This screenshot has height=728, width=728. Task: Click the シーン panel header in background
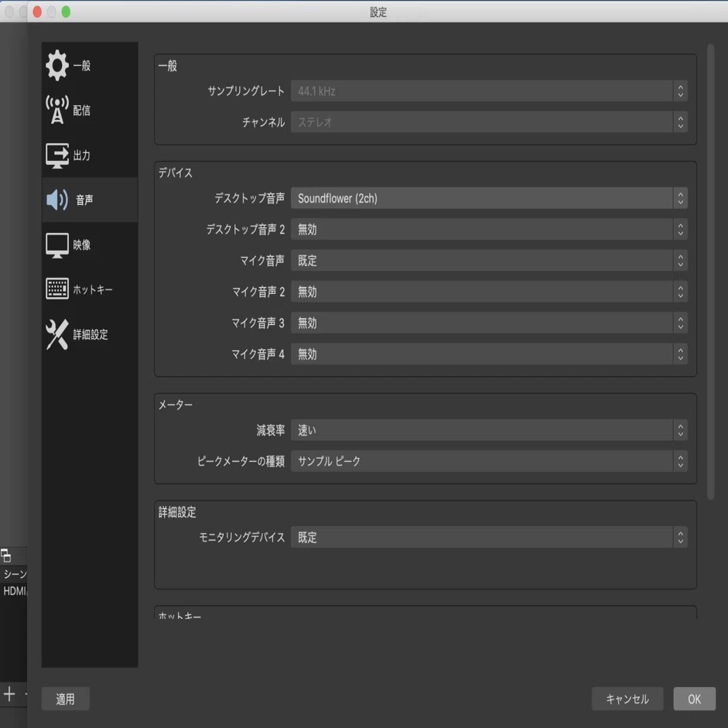pyautogui.click(x=14, y=574)
